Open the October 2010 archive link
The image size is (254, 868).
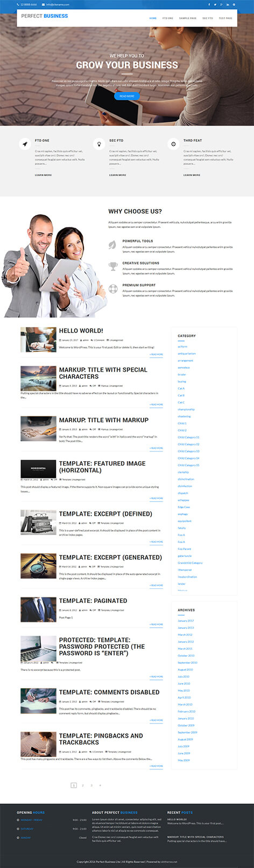[x=186, y=656]
